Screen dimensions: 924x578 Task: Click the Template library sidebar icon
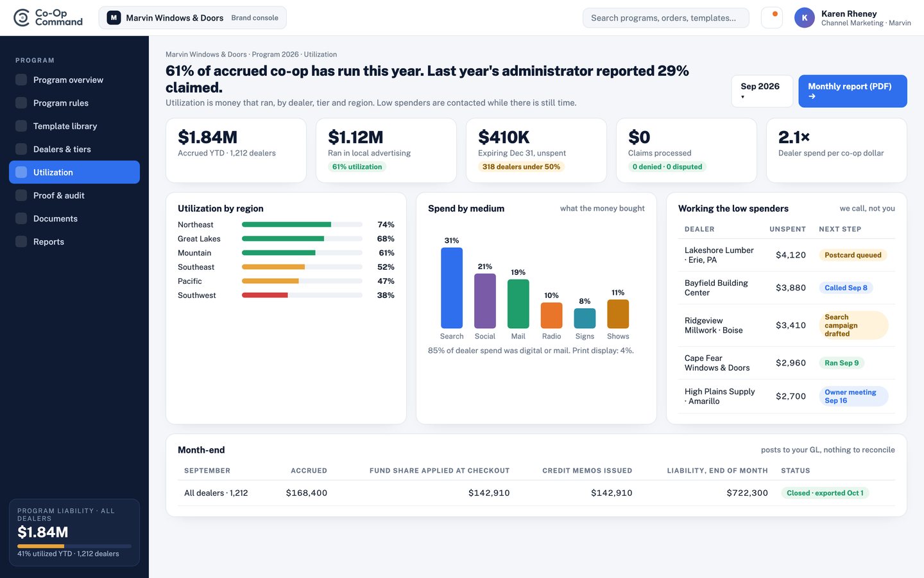(21, 126)
